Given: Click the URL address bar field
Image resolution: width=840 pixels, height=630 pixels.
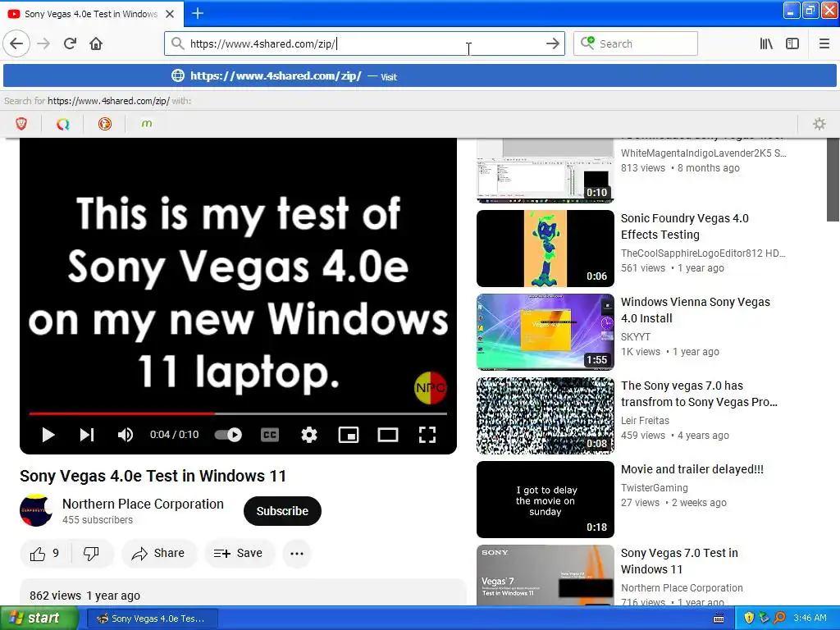Looking at the screenshot, I should (x=364, y=43).
